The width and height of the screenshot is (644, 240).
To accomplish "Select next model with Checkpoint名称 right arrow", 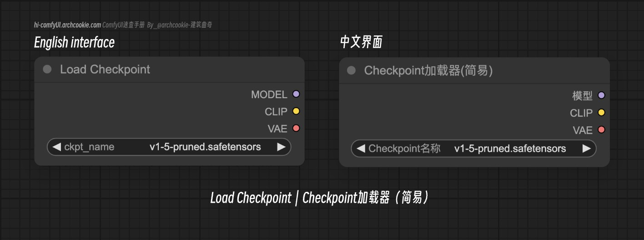I will (586, 149).
